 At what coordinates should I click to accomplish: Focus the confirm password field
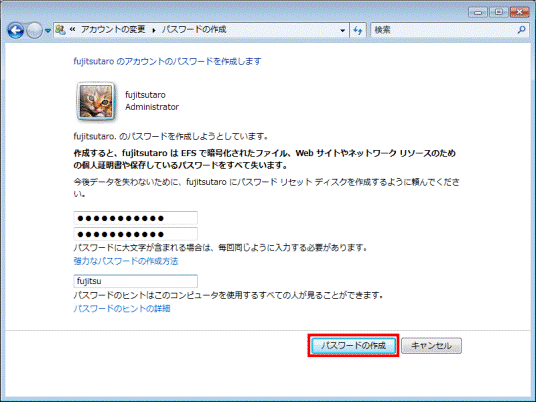point(135,234)
